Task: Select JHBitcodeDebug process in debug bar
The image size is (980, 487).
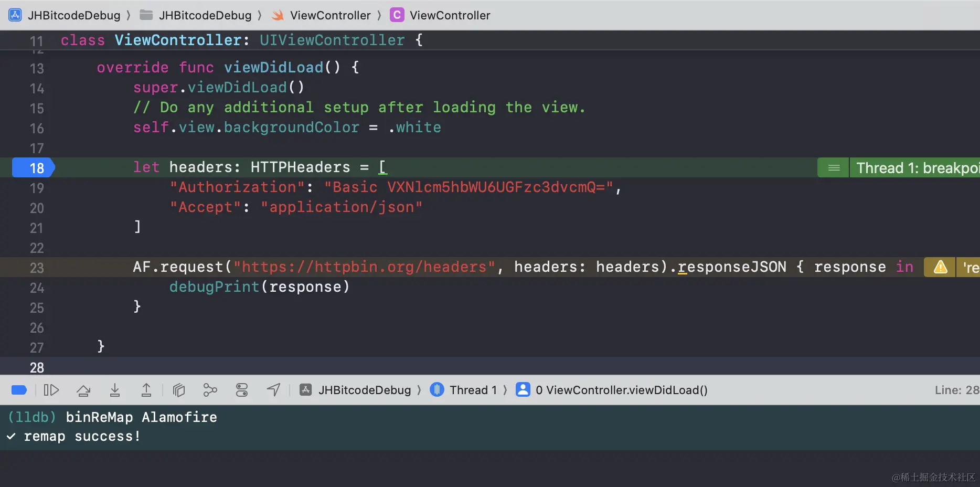Action: [x=365, y=390]
